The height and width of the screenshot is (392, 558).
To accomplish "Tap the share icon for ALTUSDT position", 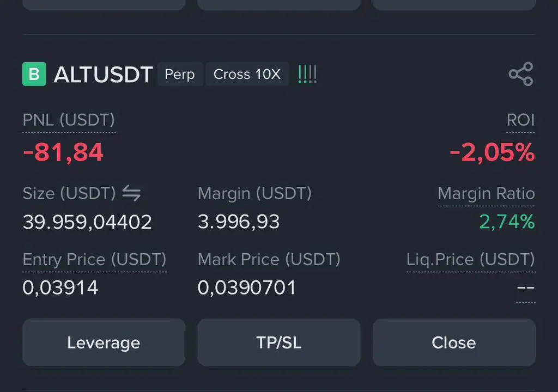I will (x=521, y=74).
